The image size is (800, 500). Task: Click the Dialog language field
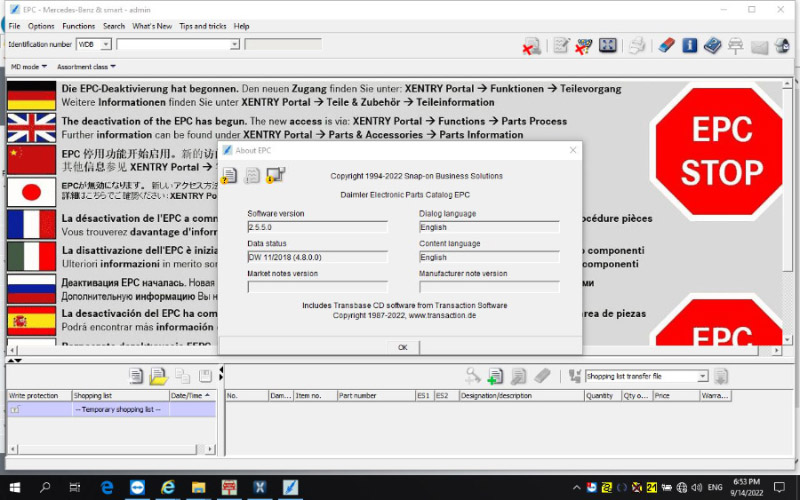click(489, 227)
